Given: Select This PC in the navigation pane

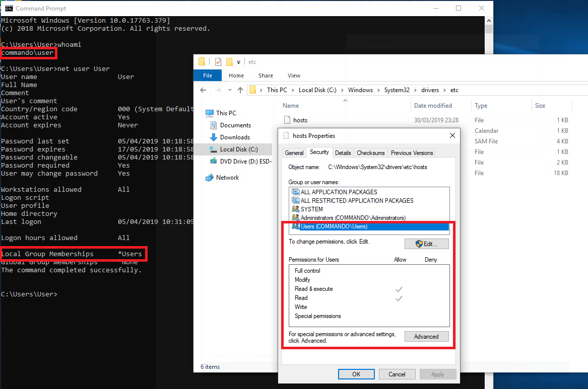Looking at the screenshot, I should (x=226, y=113).
